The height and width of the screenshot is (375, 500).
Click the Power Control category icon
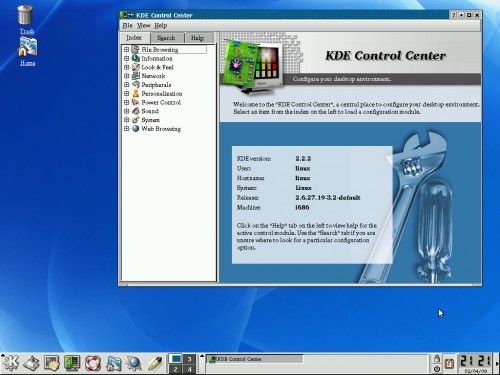tap(135, 102)
